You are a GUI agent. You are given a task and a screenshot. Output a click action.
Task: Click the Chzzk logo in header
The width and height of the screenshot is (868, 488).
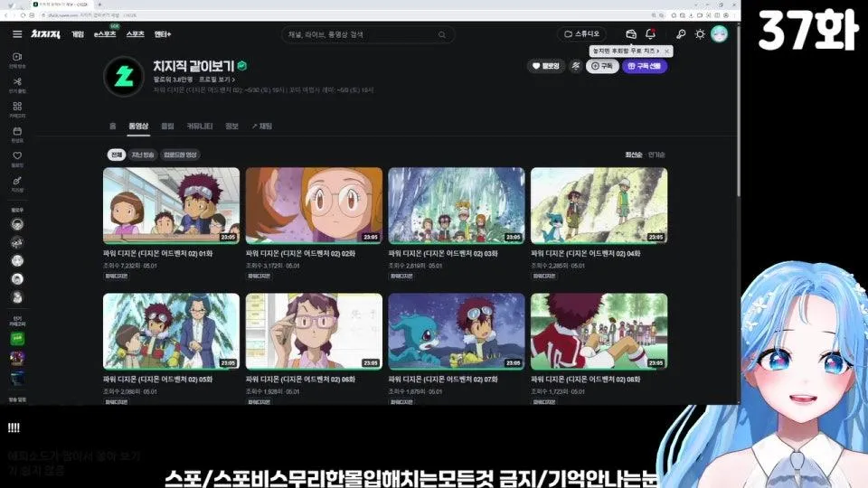pos(45,34)
